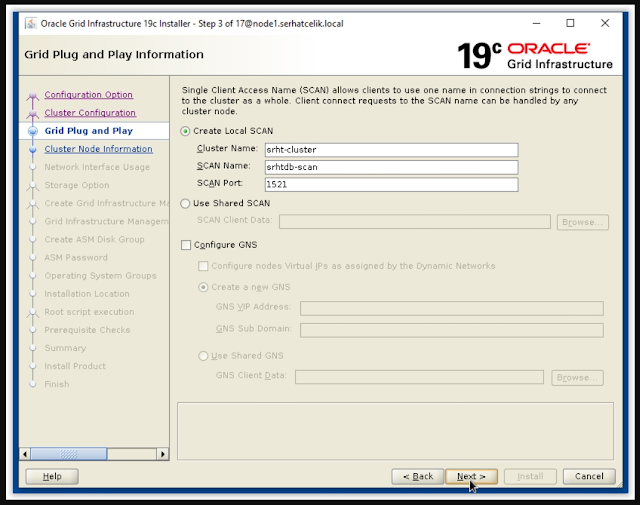
Task: Click the SCAN Name input field
Action: (x=391, y=167)
